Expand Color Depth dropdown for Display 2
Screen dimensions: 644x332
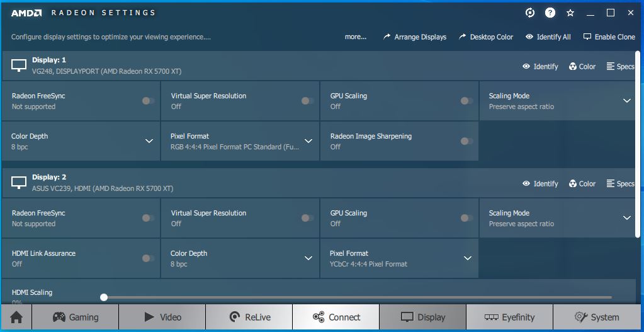pos(308,258)
